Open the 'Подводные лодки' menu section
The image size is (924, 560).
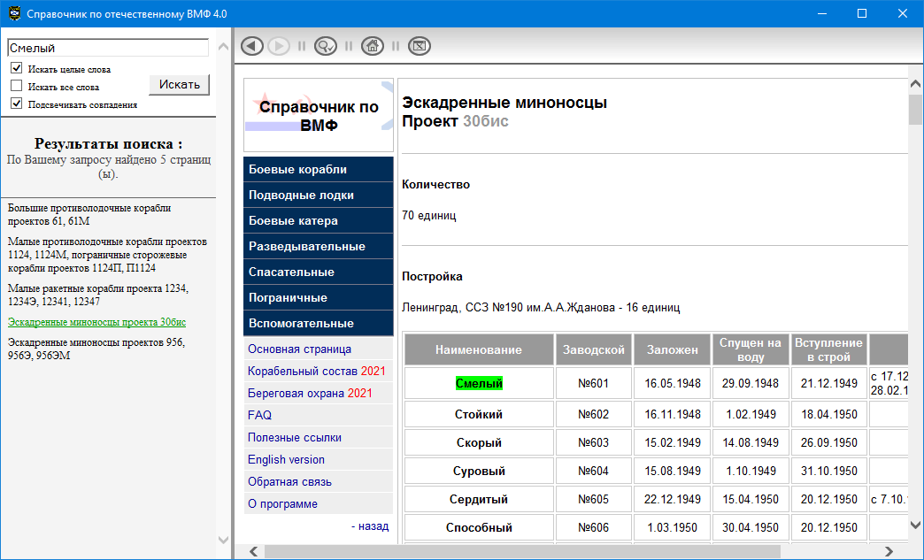[319, 195]
